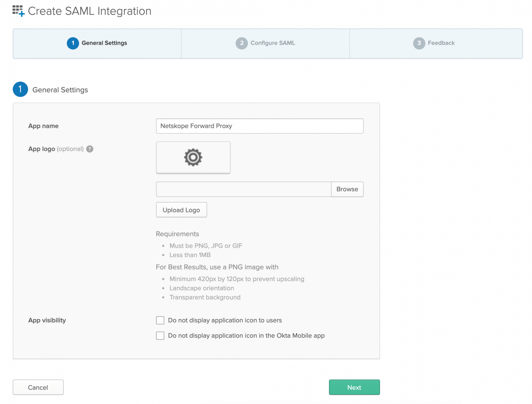Enable hiding application icon from users

[x=160, y=320]
